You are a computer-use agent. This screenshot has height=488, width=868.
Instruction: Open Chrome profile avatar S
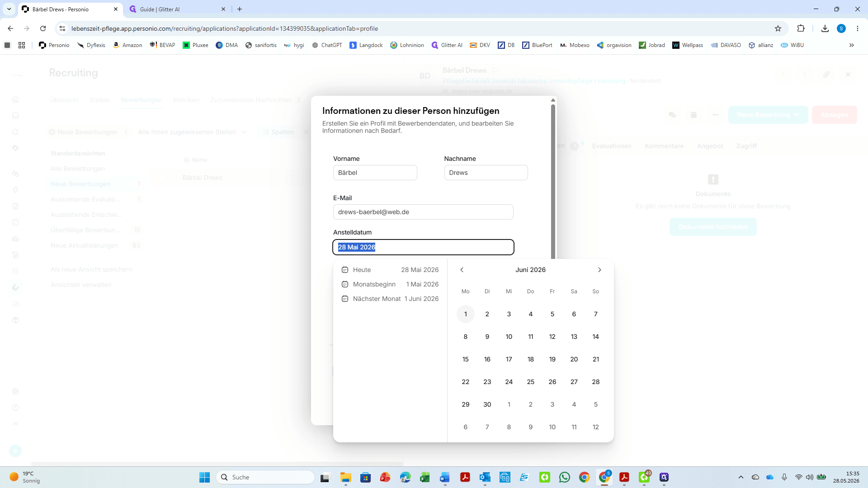click(841, 28)
